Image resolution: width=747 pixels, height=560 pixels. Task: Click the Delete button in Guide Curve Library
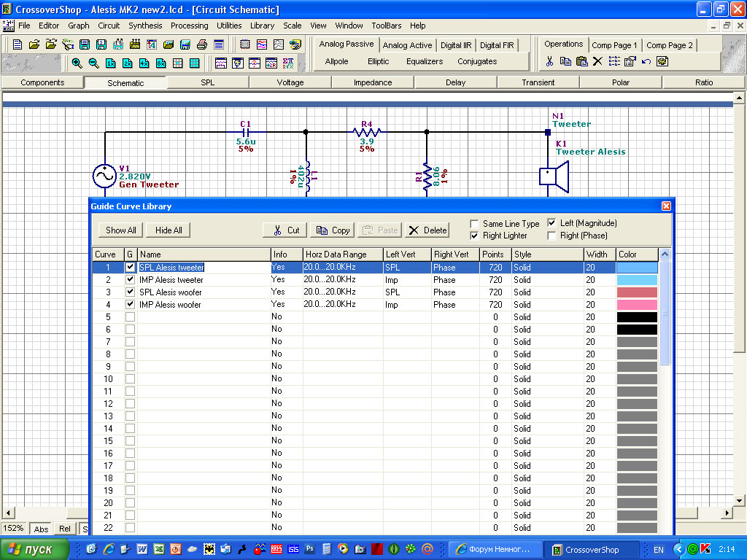[427, 230]
